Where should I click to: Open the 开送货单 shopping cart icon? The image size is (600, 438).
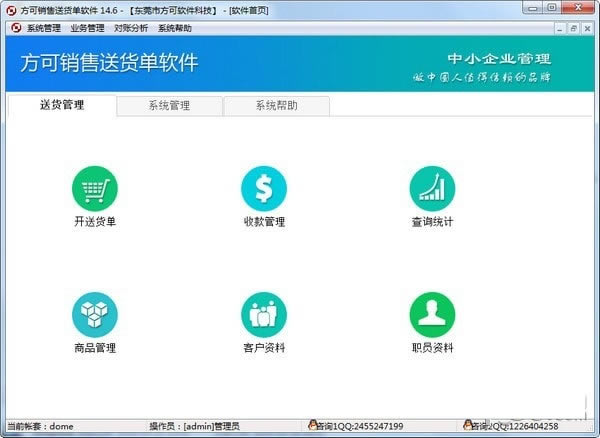[94, 188]
